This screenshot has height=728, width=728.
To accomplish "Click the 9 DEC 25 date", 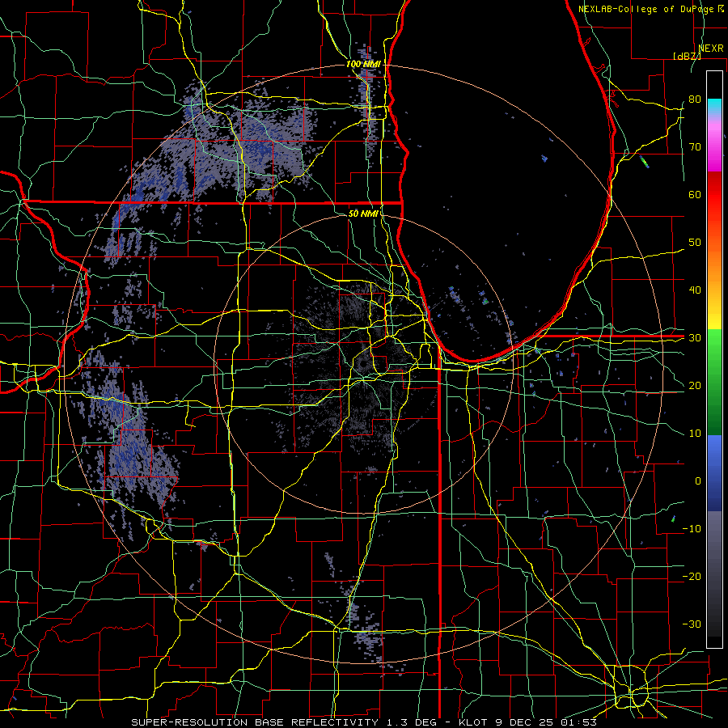I will tap(526, 722).
